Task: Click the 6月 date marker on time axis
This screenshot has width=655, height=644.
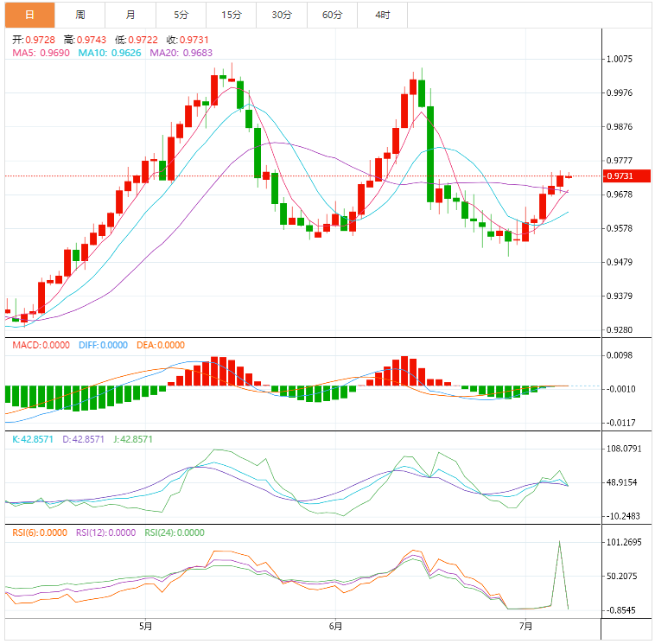Action: 335,626
